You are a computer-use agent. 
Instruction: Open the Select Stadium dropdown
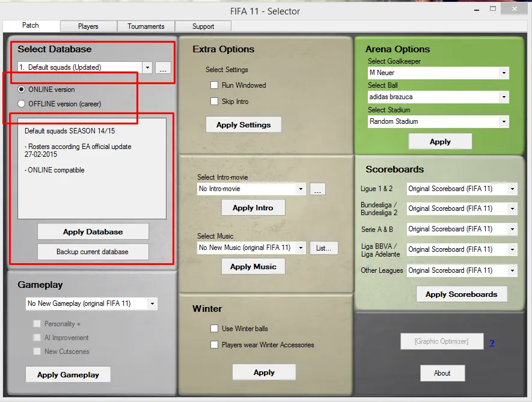click(x=504, y=121)
